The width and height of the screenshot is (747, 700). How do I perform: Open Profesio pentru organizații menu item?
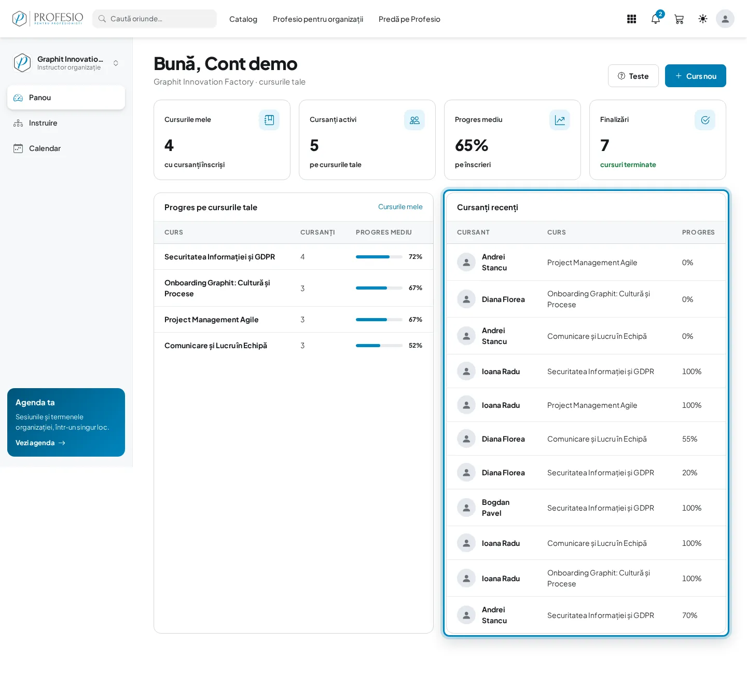click(318, 19)
